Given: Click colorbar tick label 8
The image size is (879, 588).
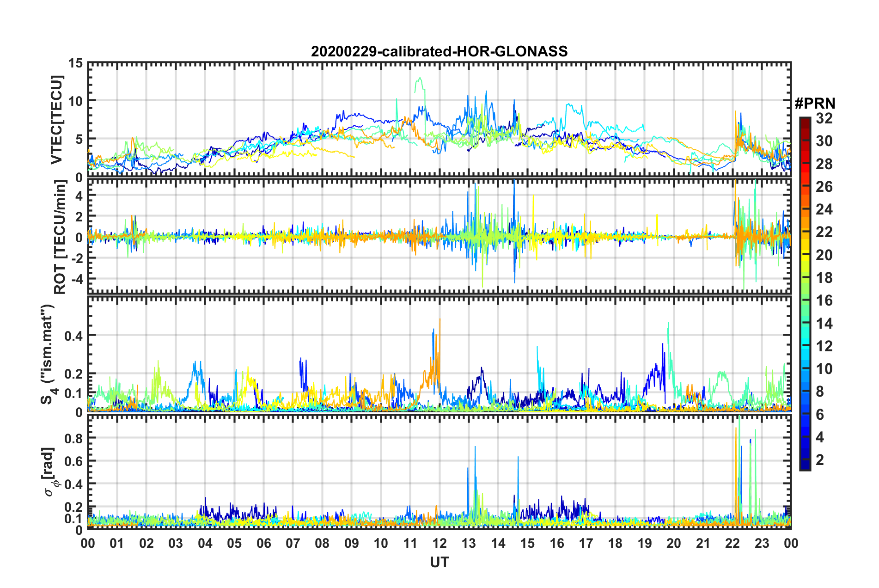Looking at the screenshot, I should click(820, 392).
